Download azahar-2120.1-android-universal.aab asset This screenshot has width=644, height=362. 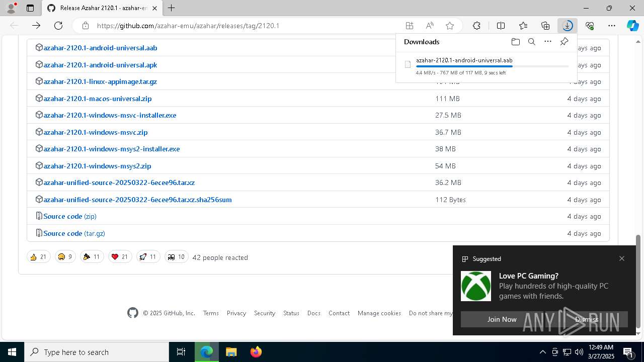click(100, 48)
